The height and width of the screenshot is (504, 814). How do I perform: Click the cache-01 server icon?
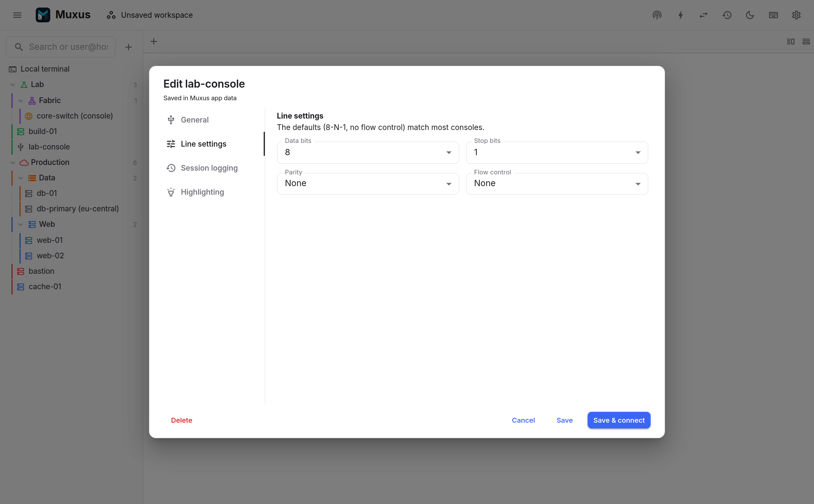point(21,287)
